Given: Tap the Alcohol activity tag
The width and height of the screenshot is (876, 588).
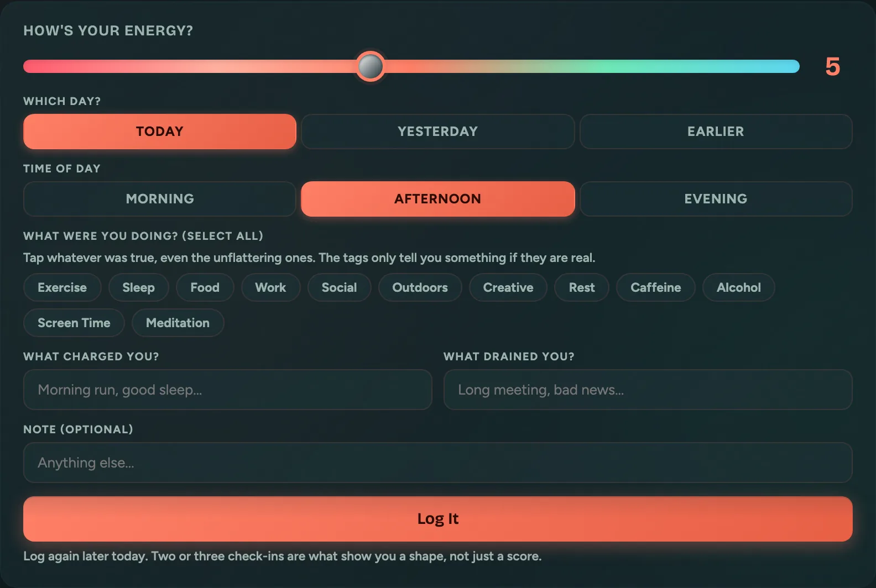Looking at the screenshot, I should click(x=739, y=287).
